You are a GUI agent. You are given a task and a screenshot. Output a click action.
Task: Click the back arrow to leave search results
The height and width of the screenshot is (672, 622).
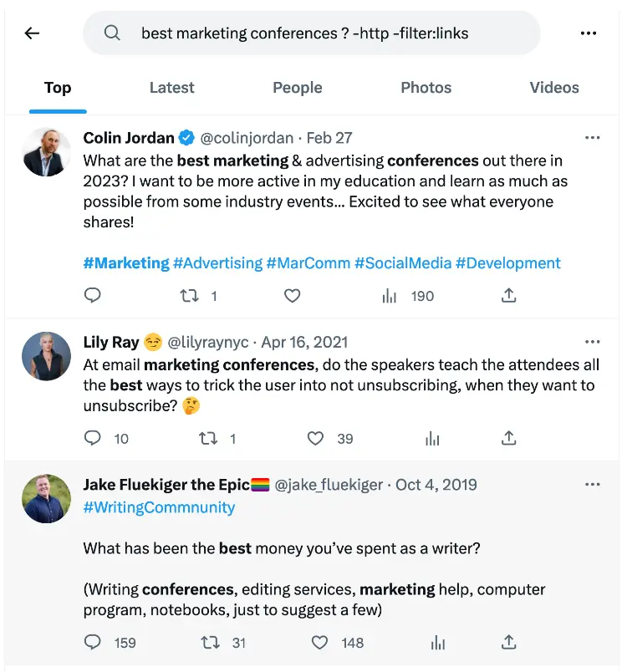(x=31, y=33)
